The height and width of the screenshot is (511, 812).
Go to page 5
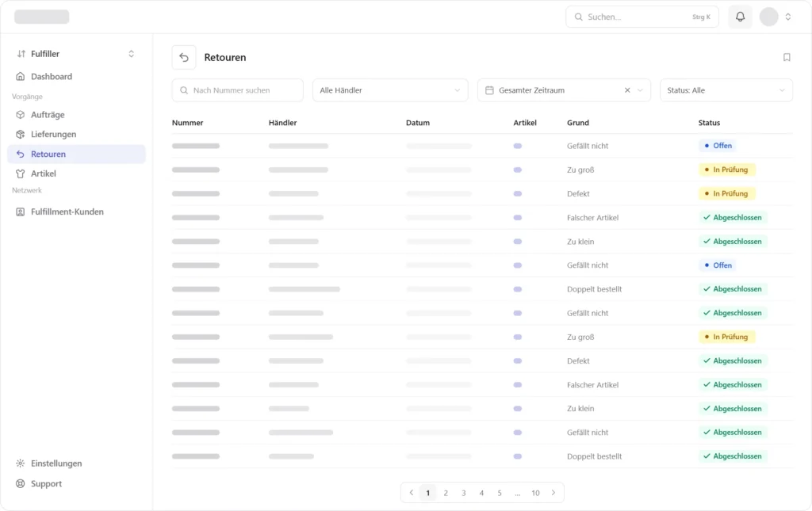click(500, 493)
